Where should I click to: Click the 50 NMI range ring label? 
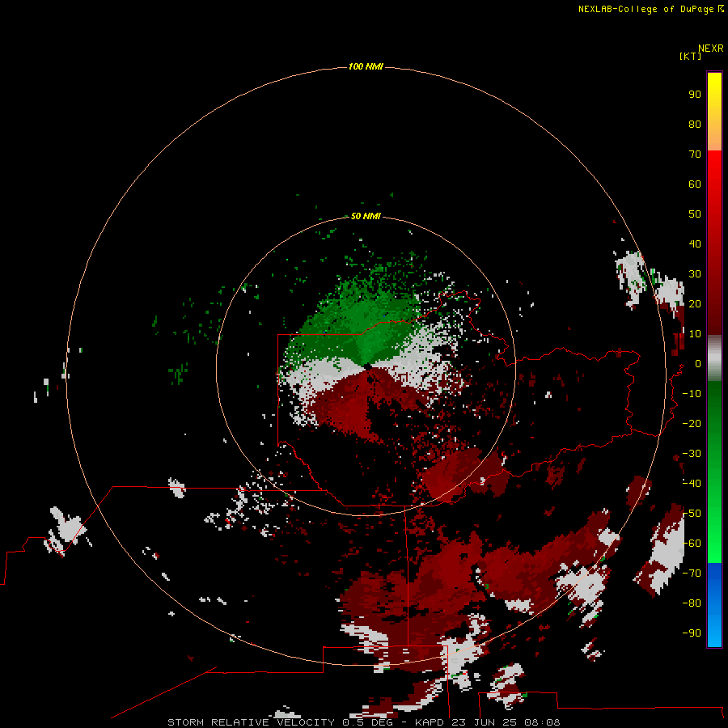click(x=366, y=216)
